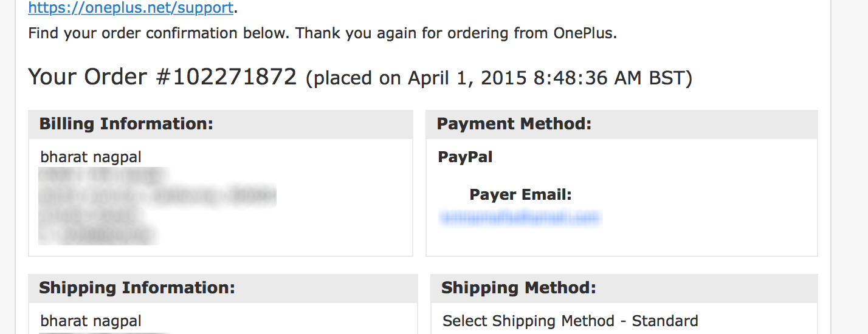Click the first blurred billing address line

(x=100, y=176)
